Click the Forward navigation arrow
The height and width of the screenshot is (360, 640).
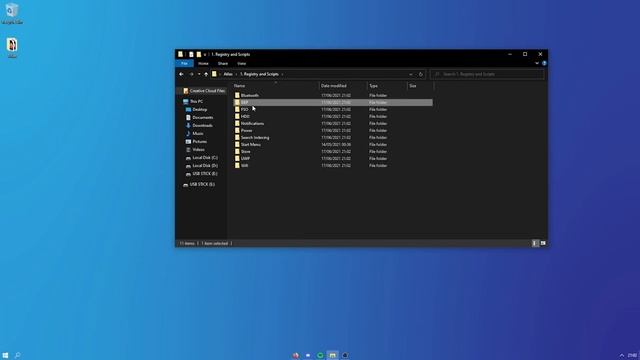pos(191,74)
